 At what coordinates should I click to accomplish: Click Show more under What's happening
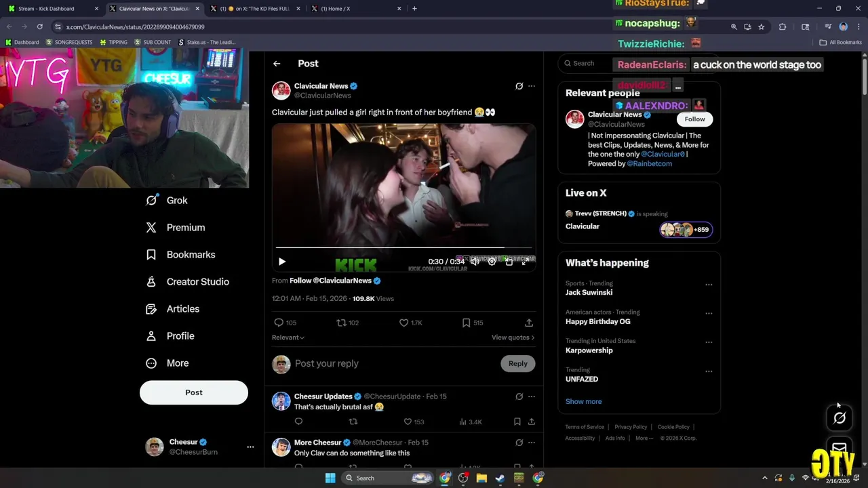click(x=584, y=402)
